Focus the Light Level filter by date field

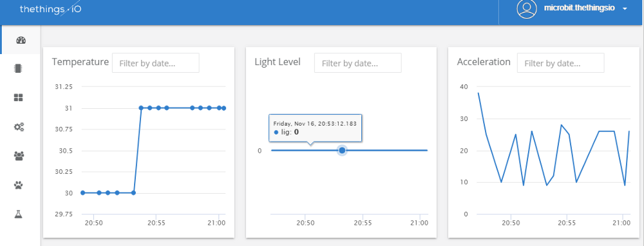[357, 63]
